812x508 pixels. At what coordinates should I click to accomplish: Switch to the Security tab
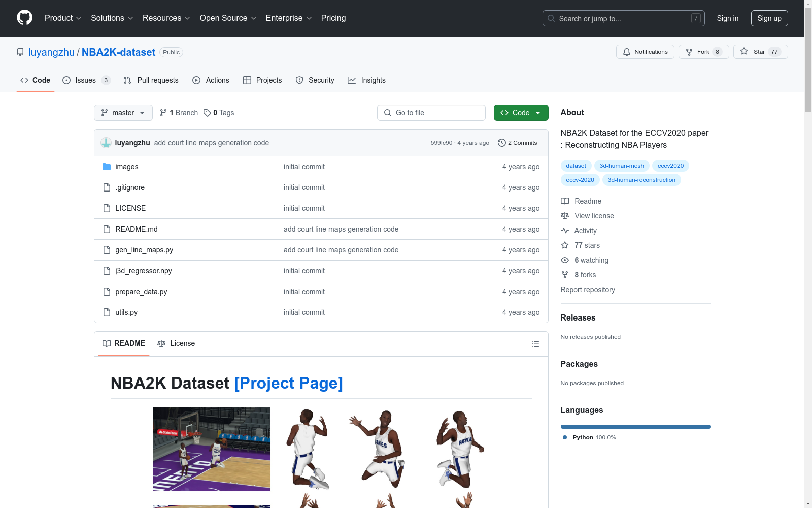[x=315, y=80]
